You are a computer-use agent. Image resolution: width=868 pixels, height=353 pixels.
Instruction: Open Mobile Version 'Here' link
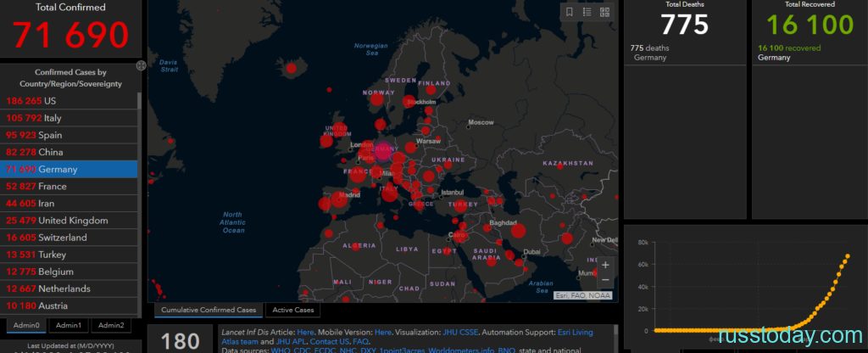[383, 333]
